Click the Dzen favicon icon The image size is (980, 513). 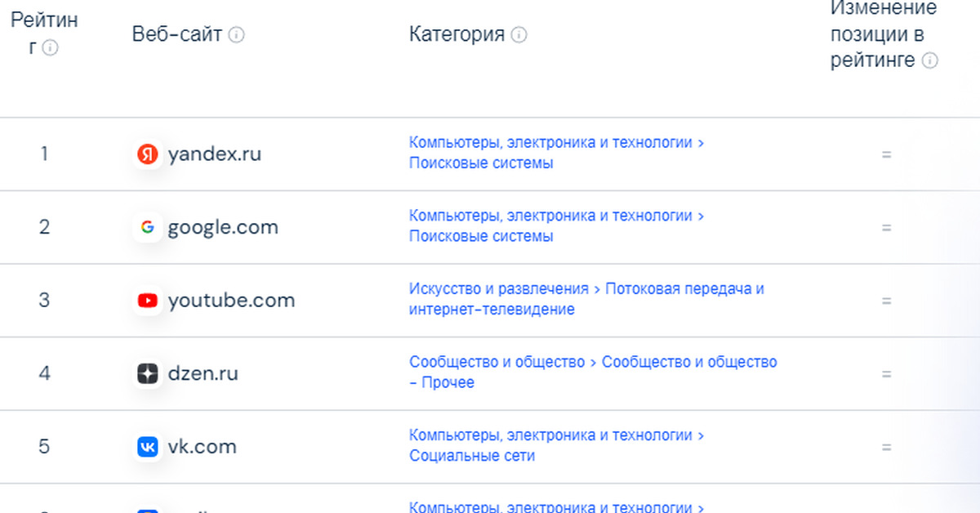(x=148, y=374)
